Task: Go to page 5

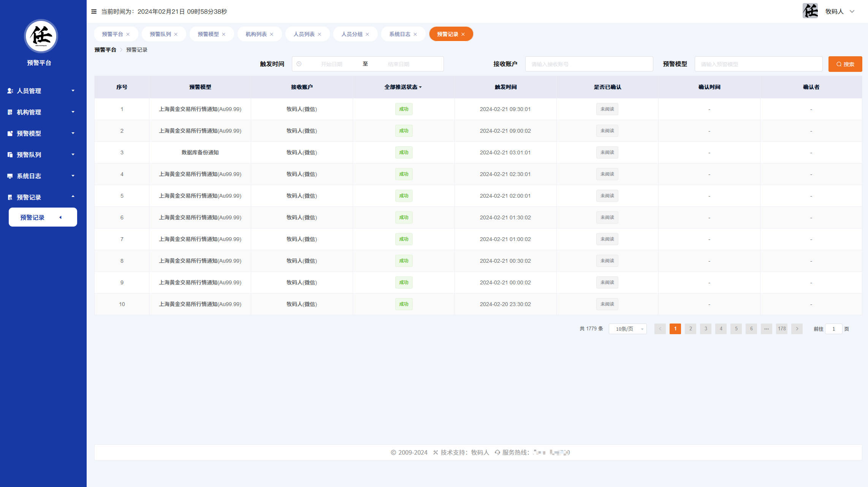Action: [x=736, y=329]
